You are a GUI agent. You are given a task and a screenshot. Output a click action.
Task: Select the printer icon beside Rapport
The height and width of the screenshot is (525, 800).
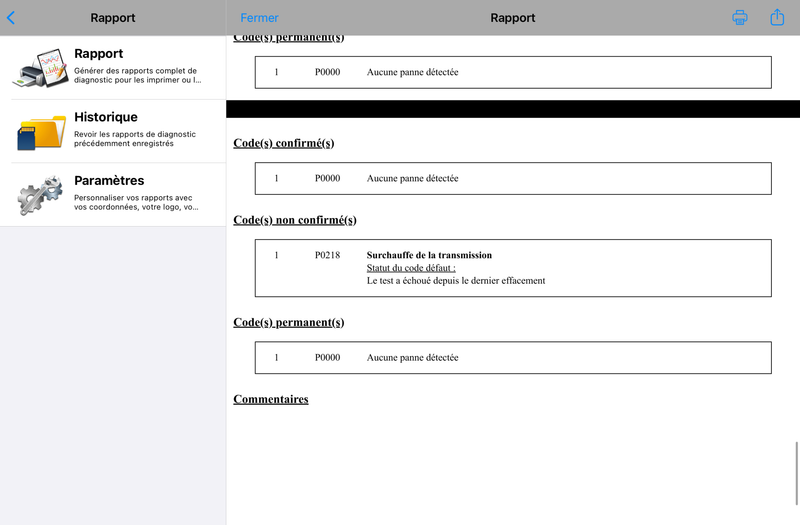point(41,68)
